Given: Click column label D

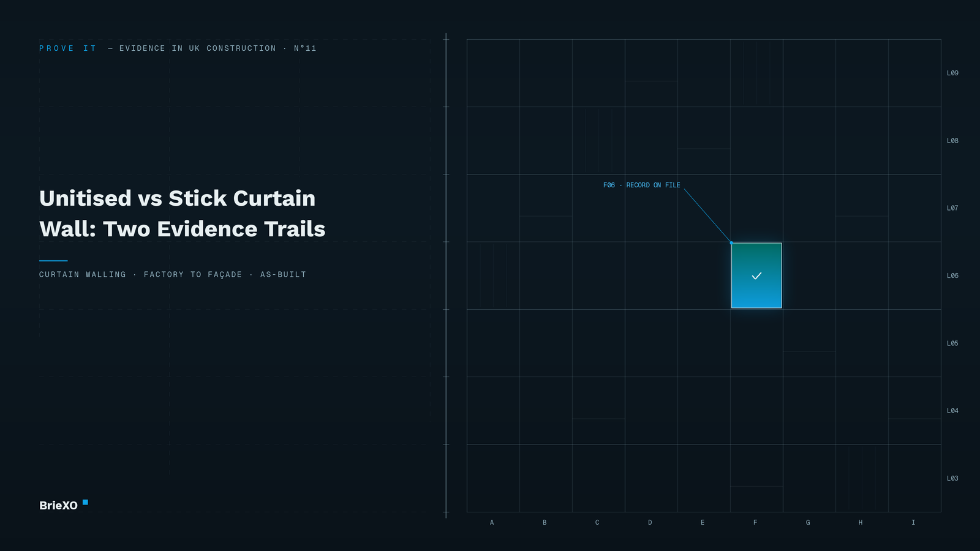Looking at the screenshot, I should (x=650, y=522).
